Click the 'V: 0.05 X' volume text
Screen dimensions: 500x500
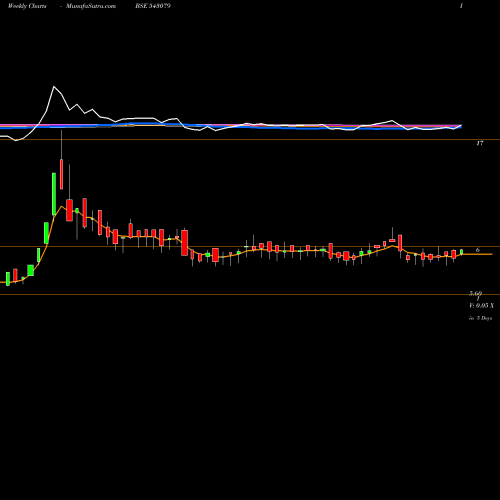coord(481,306)
